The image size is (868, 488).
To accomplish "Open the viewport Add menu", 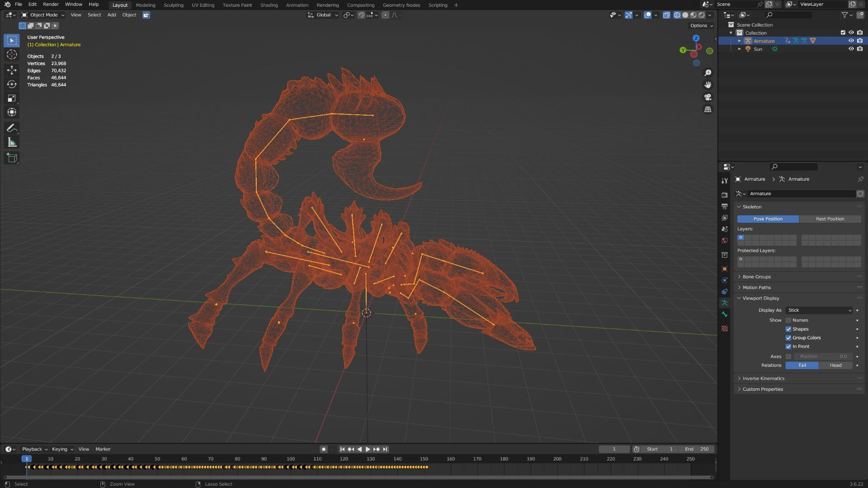I will coord(112,15).
